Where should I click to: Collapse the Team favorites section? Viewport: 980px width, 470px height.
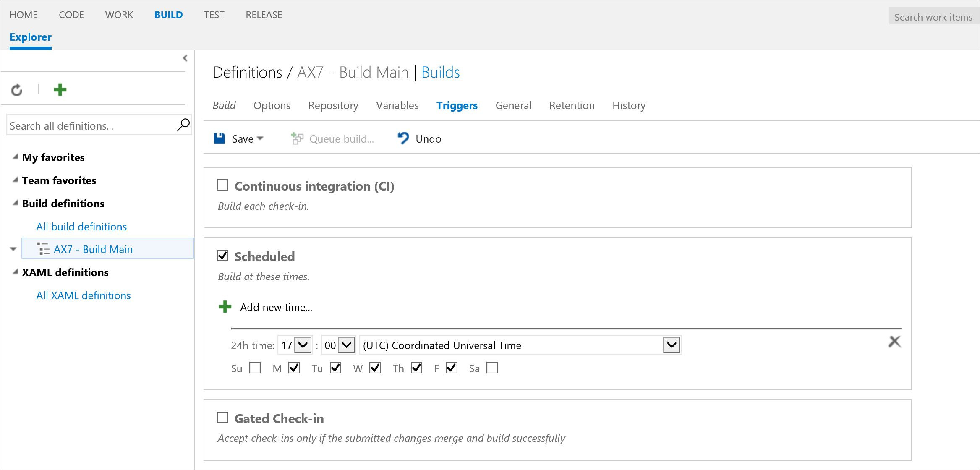coord(15,180)
